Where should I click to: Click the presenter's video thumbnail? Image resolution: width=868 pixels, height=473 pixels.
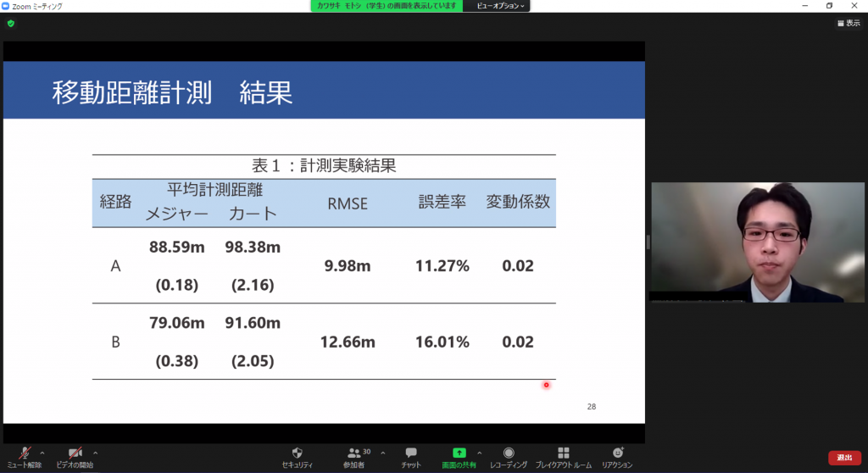pyautogui.click(x=758, y=242)
